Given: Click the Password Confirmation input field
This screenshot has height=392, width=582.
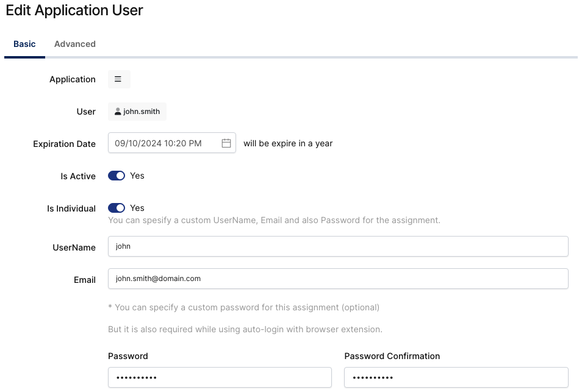Looking at the screenshot, I should point(456,377).
